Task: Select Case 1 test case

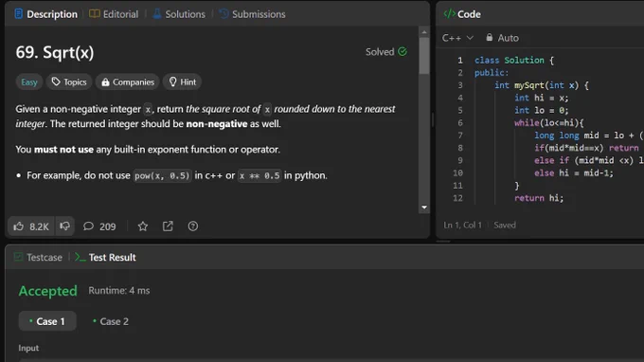Action: 47,321
